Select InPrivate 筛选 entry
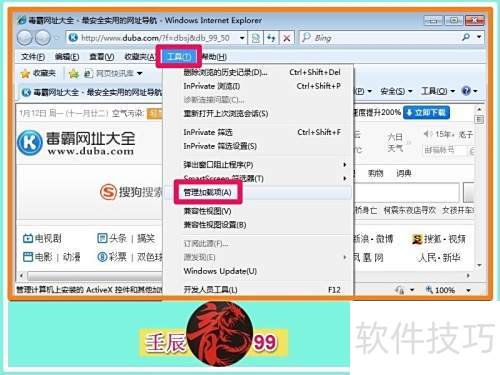500x375 pixels. coord(258,132)
